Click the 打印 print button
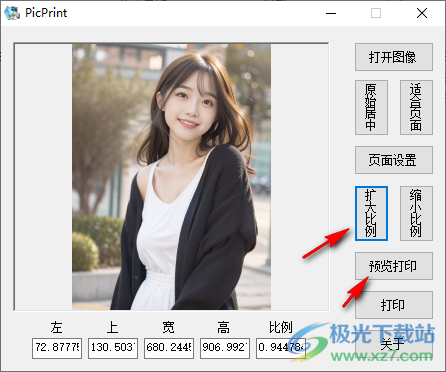Viewport: 446px width, 372px height. 394,305
